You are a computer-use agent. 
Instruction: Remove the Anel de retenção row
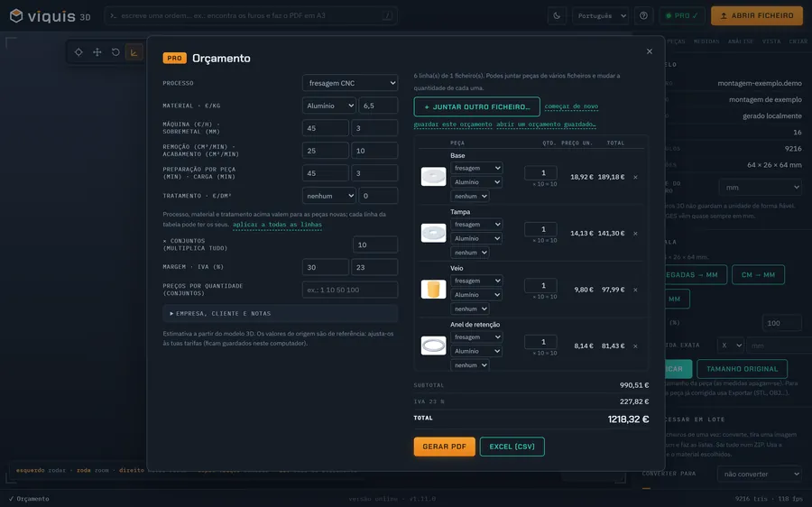tap(635, 346)
